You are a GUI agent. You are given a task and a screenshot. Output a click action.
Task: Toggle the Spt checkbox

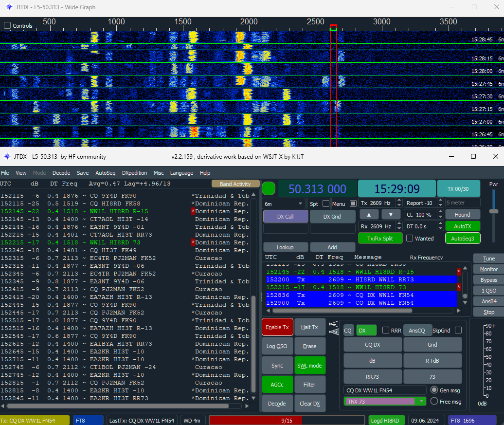coord(326,203)
